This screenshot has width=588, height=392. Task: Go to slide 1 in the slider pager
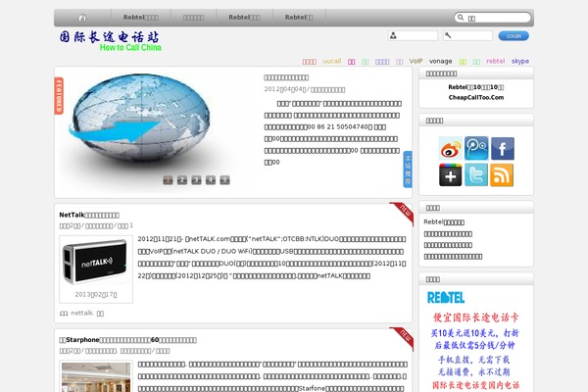pos(168,180)
